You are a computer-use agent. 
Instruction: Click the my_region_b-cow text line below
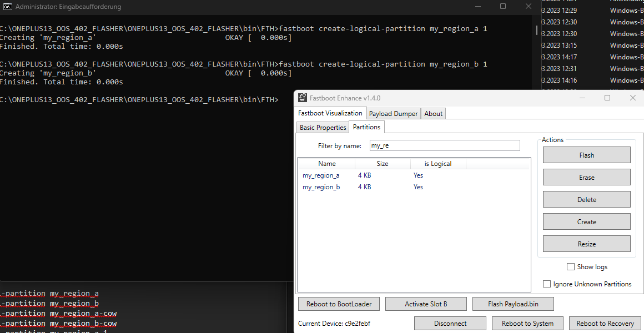(x=58, y=323)
